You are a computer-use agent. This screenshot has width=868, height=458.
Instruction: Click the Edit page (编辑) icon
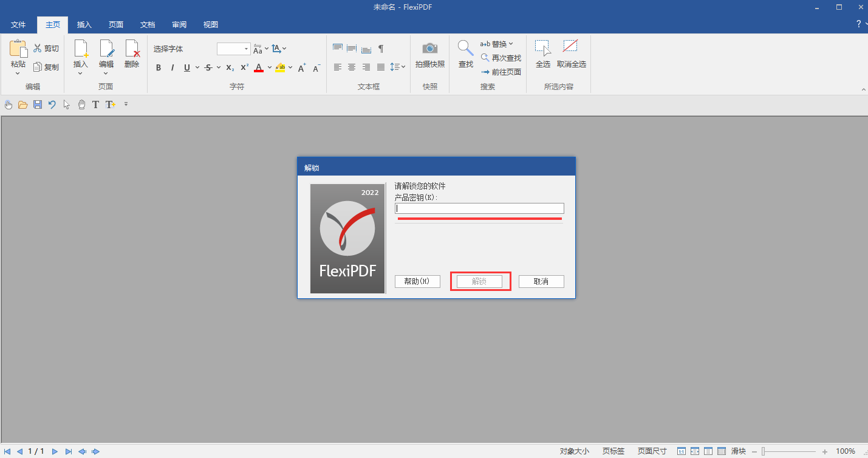coord(106,49)
